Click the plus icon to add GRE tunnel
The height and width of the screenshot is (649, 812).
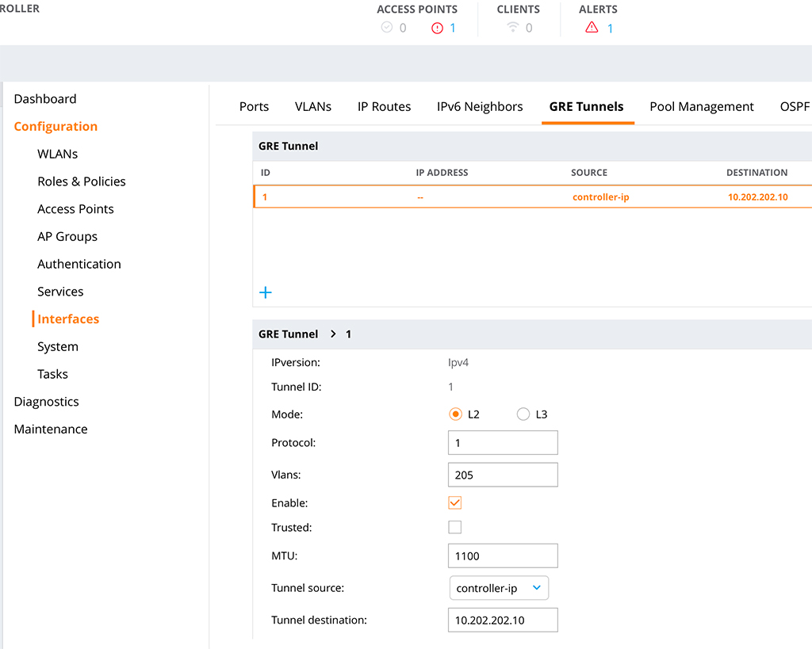pyautogui.click(x=265, y=292)
